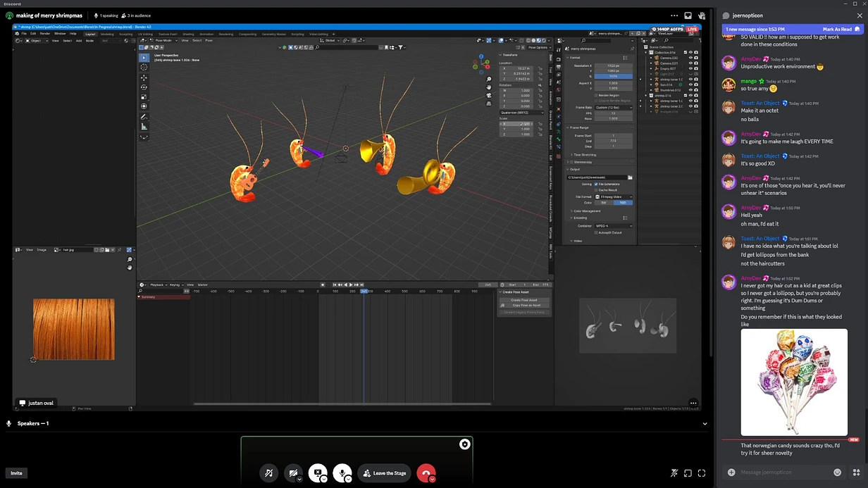
Task: Open the Container MPEG-4 dropdown
Action: (614, 226)
